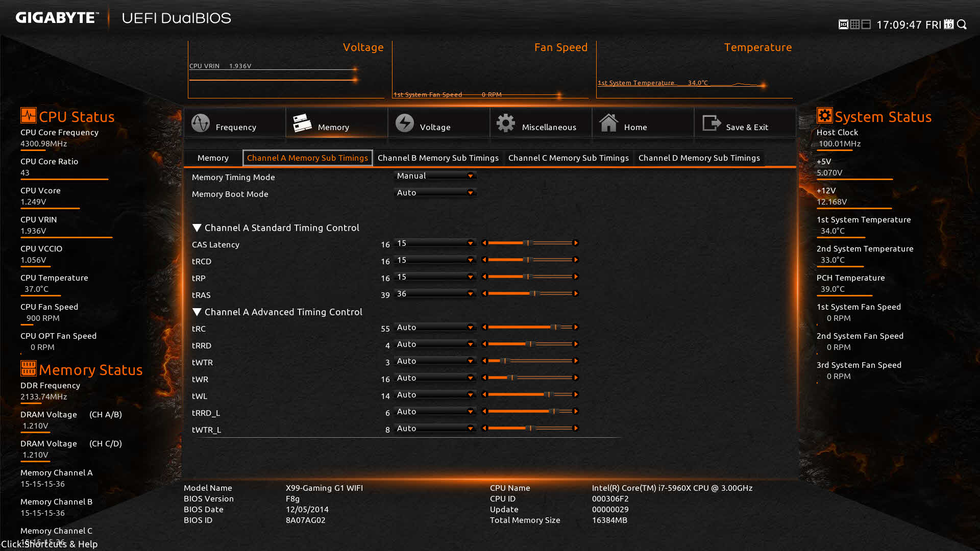Open the Memory Boot Mode dropdown
Image resolution: width=980 pixels, height=551 pixels.
click(435, 192)
